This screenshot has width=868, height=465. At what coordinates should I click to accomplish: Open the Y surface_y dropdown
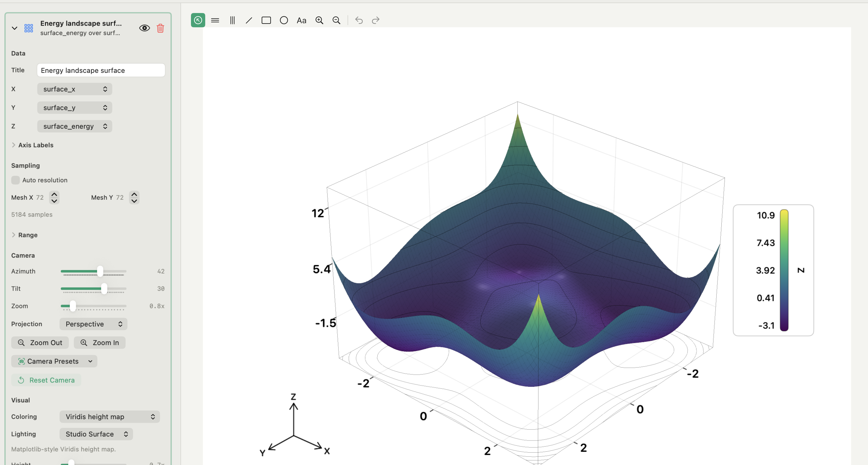[74, 108]
